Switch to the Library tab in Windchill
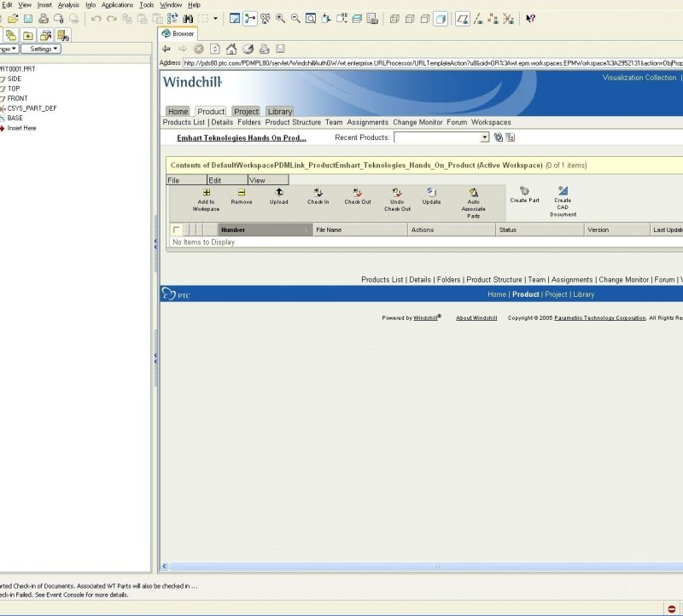 [280, 112]
